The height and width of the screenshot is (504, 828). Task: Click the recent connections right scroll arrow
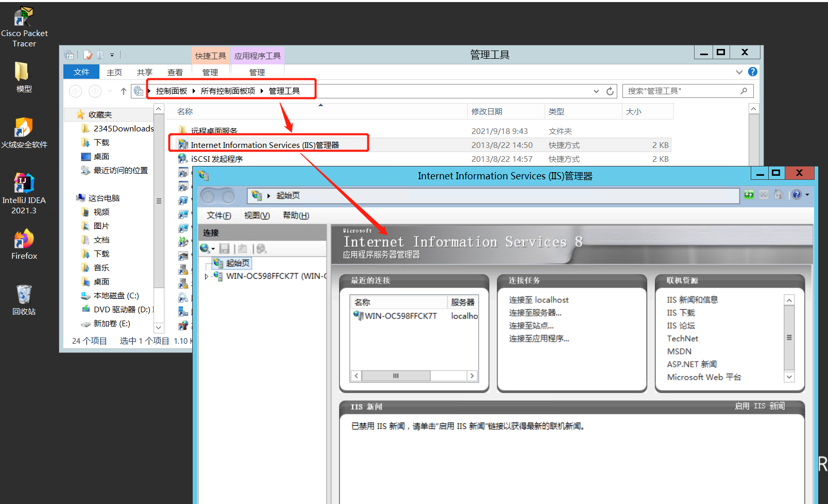(471, 376)
